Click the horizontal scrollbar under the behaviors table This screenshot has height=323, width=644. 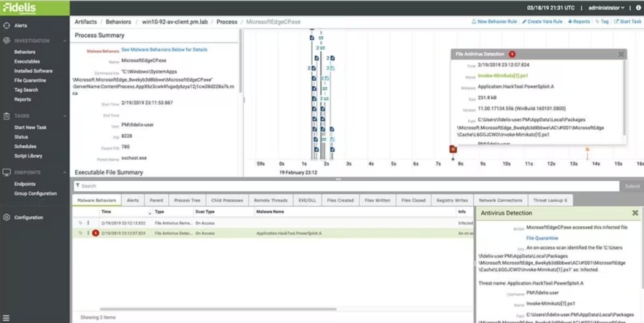218,309
